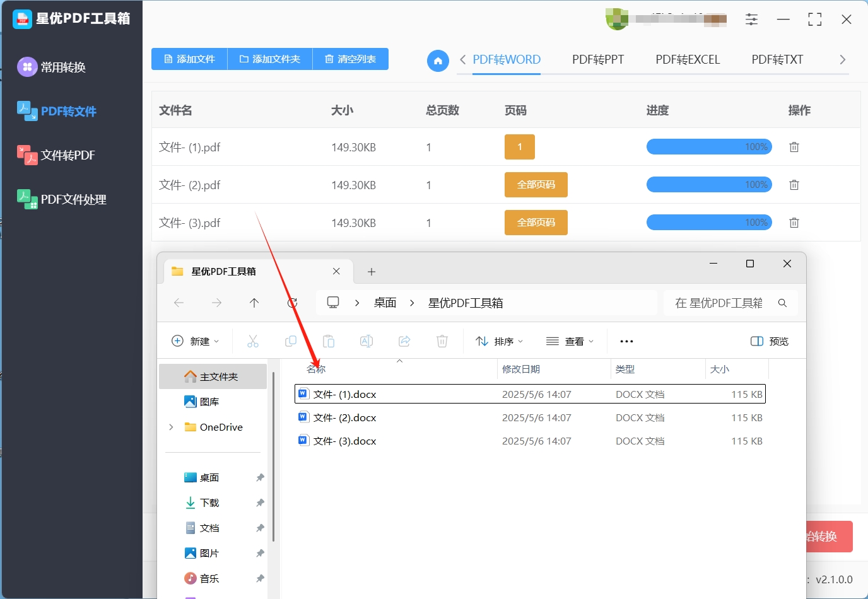Click 全部页码 for 文件- (2).pdf
Image resolution: width=868 pixels, height=599 pixels.
point(536,185)
